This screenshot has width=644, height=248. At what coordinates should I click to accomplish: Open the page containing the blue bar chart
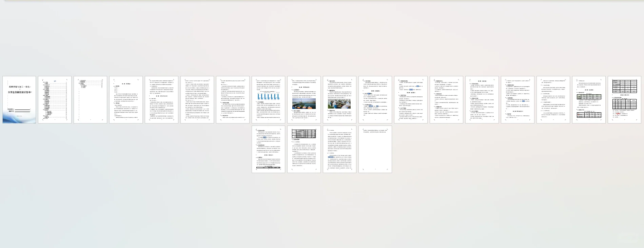coord(269,100)
